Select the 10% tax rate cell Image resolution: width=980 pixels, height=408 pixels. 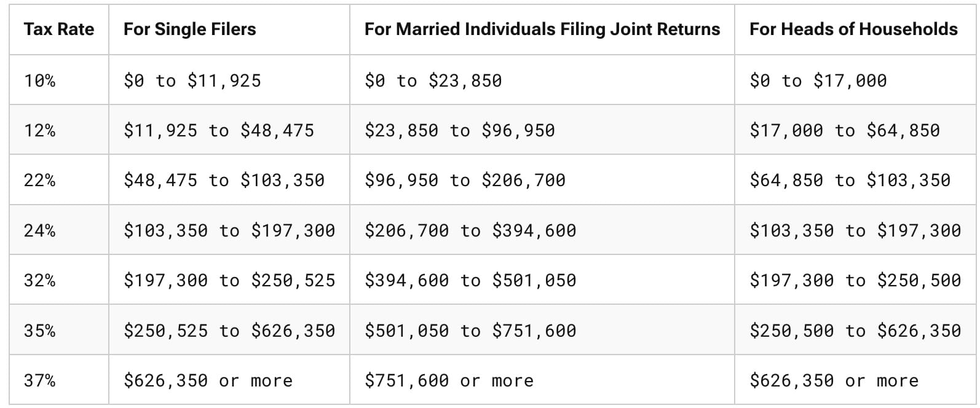coord(40,80)
